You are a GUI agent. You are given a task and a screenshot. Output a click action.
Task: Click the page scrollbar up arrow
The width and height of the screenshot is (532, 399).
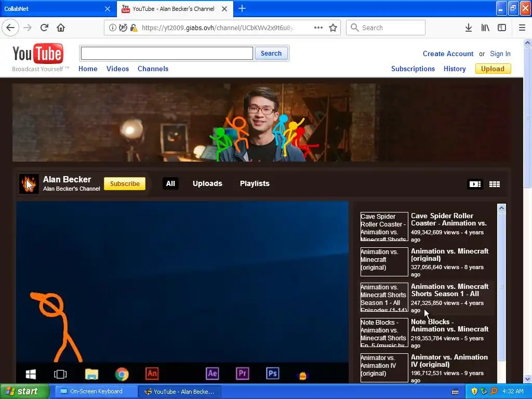(x=527, y=43)
